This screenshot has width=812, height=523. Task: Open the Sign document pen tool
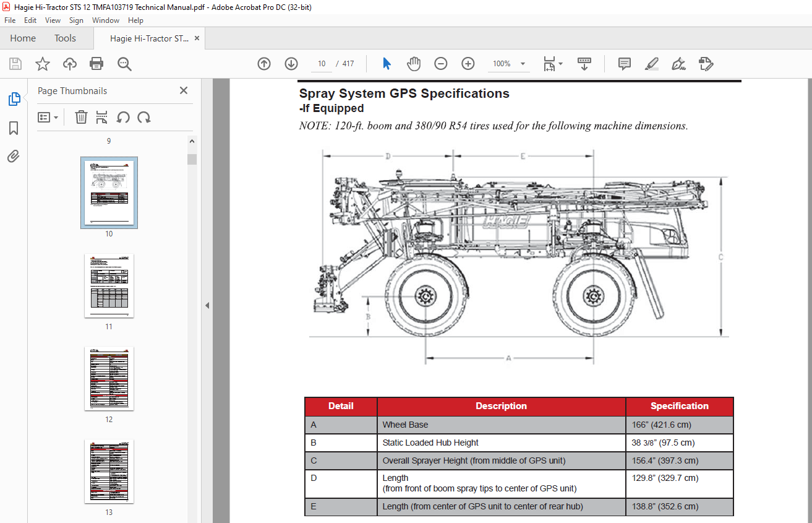(678, 64)
